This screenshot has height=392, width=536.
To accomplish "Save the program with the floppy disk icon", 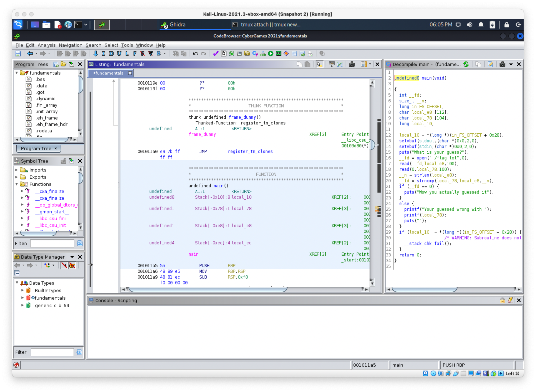I will coord(18,54).
